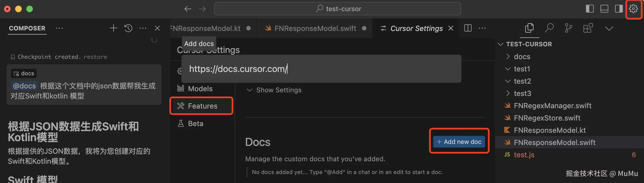Expand the docs folder in explorer
The image size is (644, 183).
(522, 57)
